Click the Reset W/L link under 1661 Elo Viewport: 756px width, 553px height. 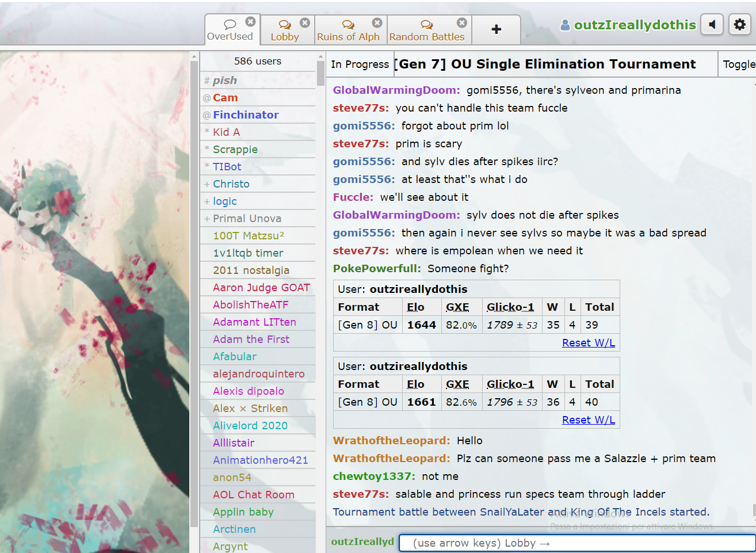point(589,419)
